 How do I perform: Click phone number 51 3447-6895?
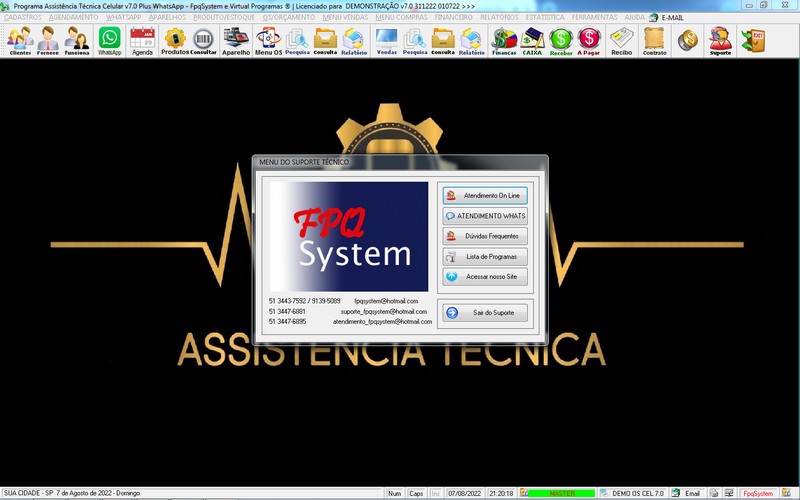coord(287,321)
